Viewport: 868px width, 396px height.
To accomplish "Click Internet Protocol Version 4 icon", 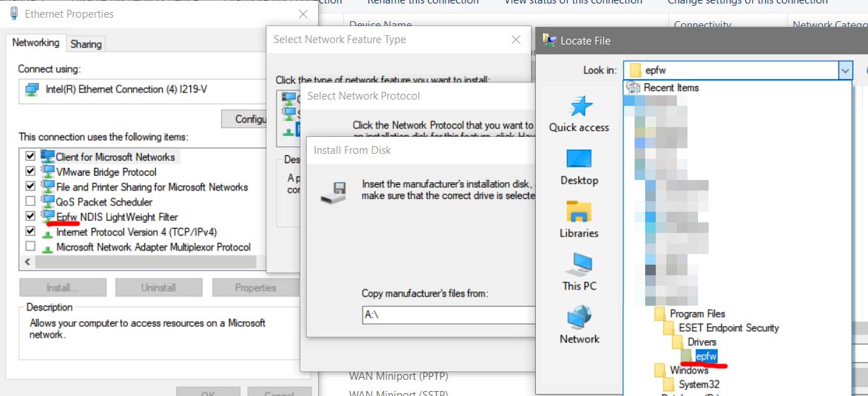I will (48, 232).
